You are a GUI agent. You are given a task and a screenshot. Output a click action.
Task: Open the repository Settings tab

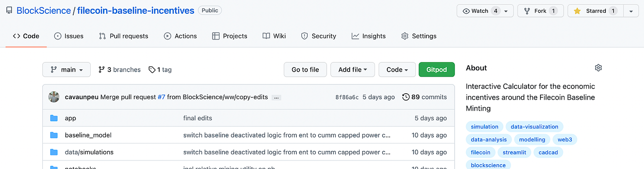pyautogui.click(x=419, y=36)
